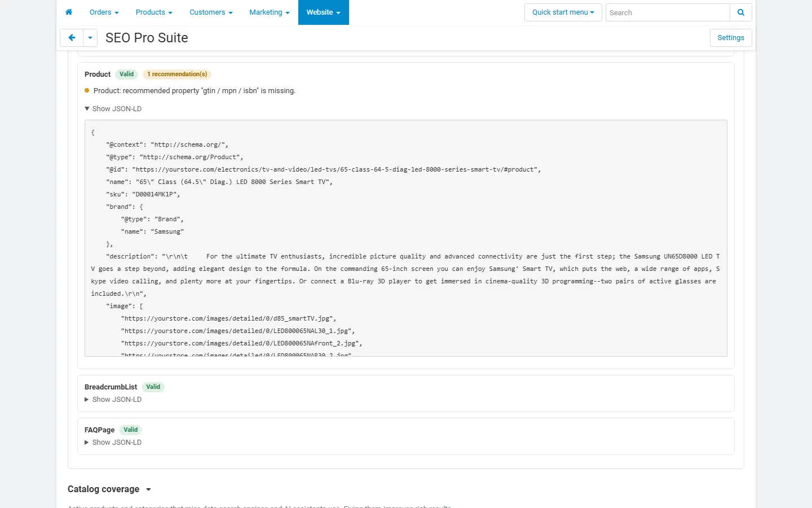
Task: Open the caret dropdown beside back arrow
Action: 90,38
